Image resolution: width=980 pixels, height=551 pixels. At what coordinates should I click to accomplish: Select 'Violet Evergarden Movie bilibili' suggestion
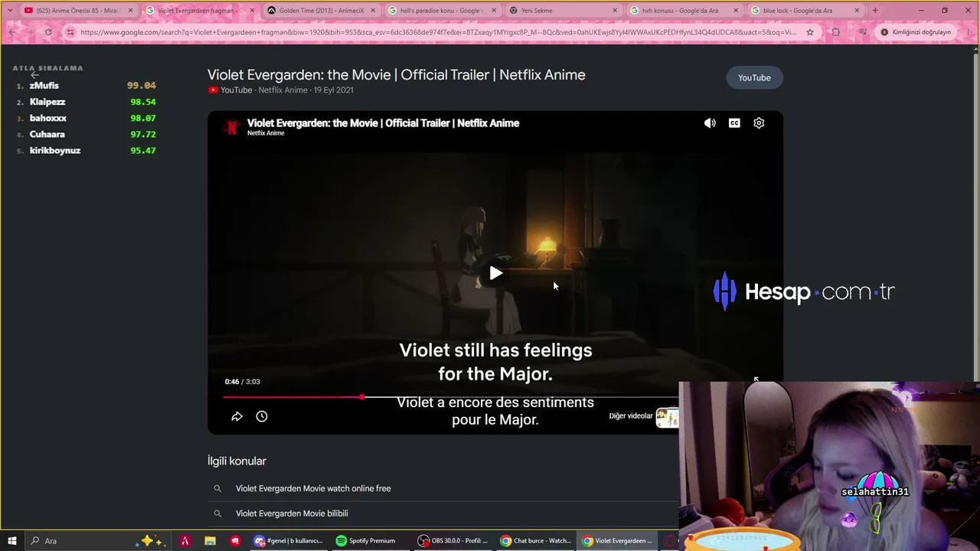click(x=292, y=514)
